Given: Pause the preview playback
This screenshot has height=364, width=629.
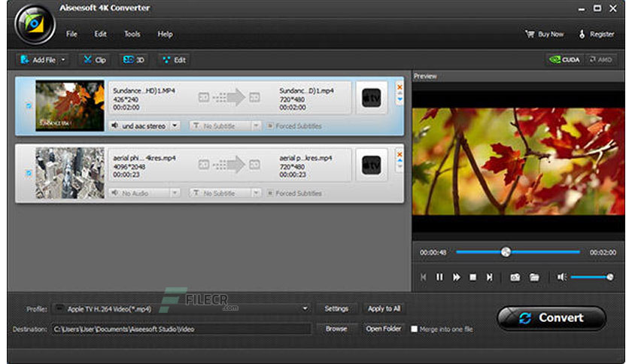Looking at the screenshot, I should pos(439,277).
